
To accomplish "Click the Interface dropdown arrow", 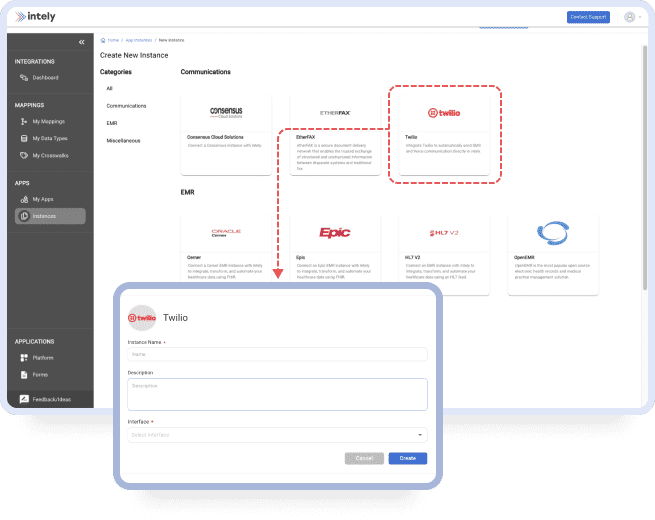I will pos(420,435).
